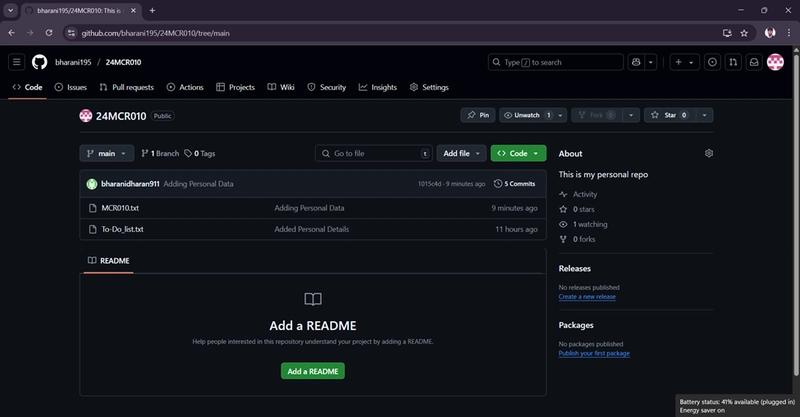The width and height of the screenshot is (800, 417).
Task: Open the hamburger navigation menu
Action: tap(16, 62)
